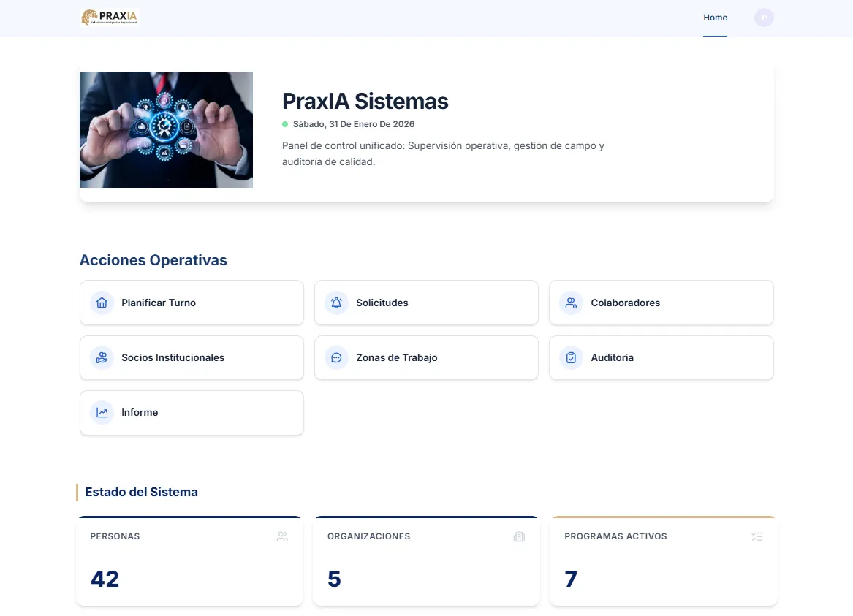The image size is (853, 616).
Task: Click the Personas count of 42
Action: [105, 579]
